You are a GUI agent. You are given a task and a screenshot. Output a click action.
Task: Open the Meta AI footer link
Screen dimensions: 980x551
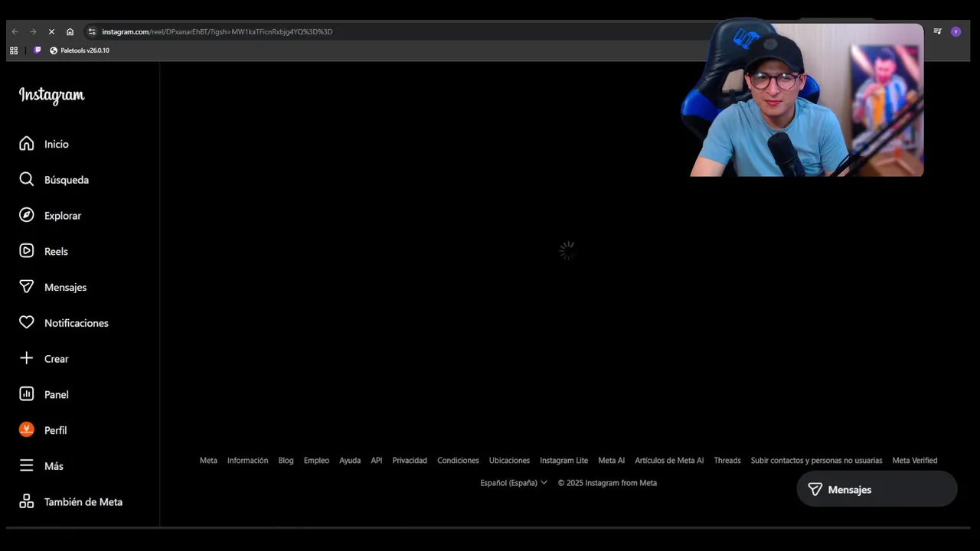(611, 461)
